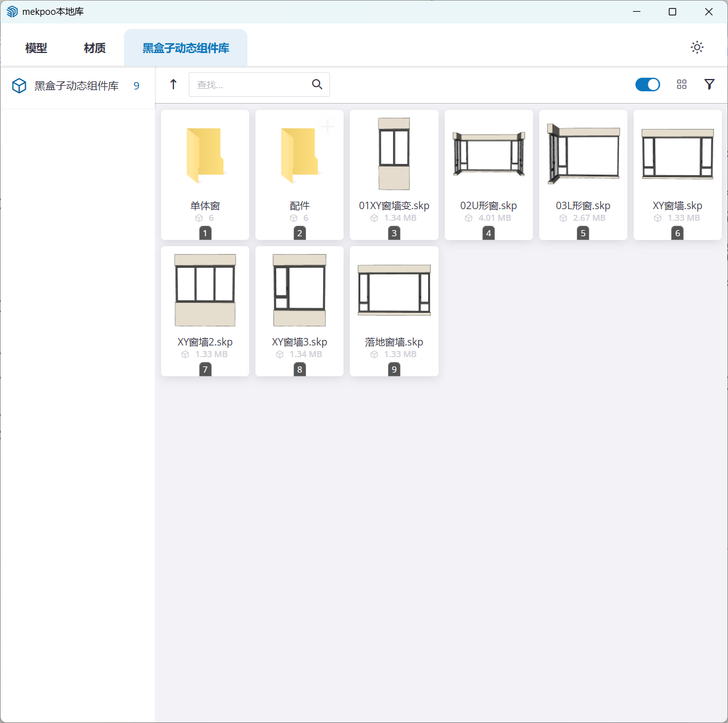
Task: Select the 02U形窗.skp model thumbnail
Action: point(488,154)
